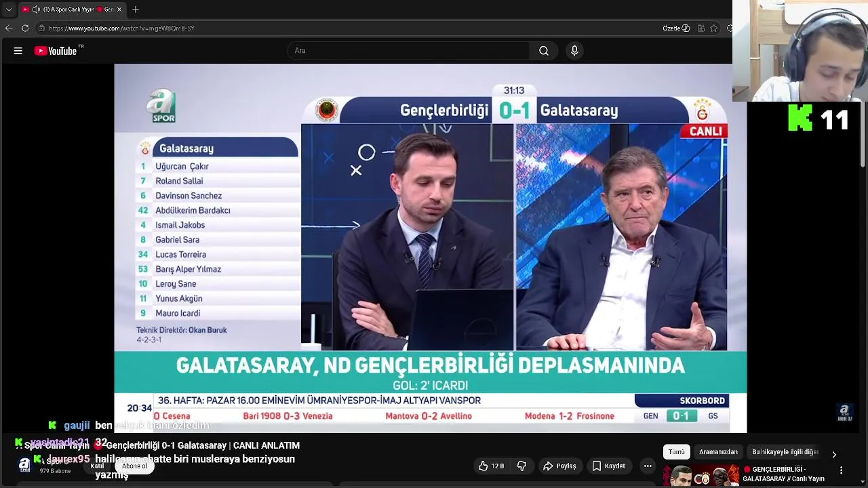Open a new browser tab
Image resolution: width=868 pixels, height=488 pixels.
pos(136,9)
